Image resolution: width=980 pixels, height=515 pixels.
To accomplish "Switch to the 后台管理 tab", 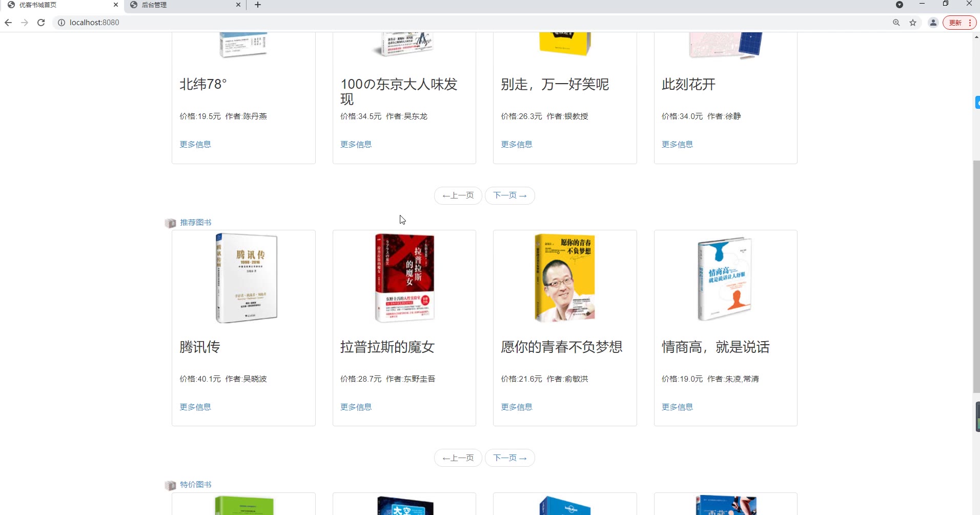I will click(185, 5).
